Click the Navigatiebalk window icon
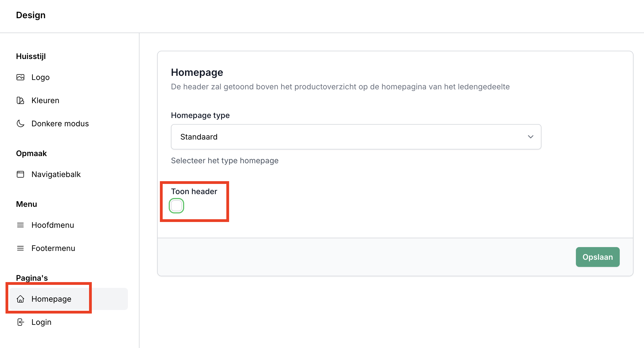 click(x=20, y=174)
